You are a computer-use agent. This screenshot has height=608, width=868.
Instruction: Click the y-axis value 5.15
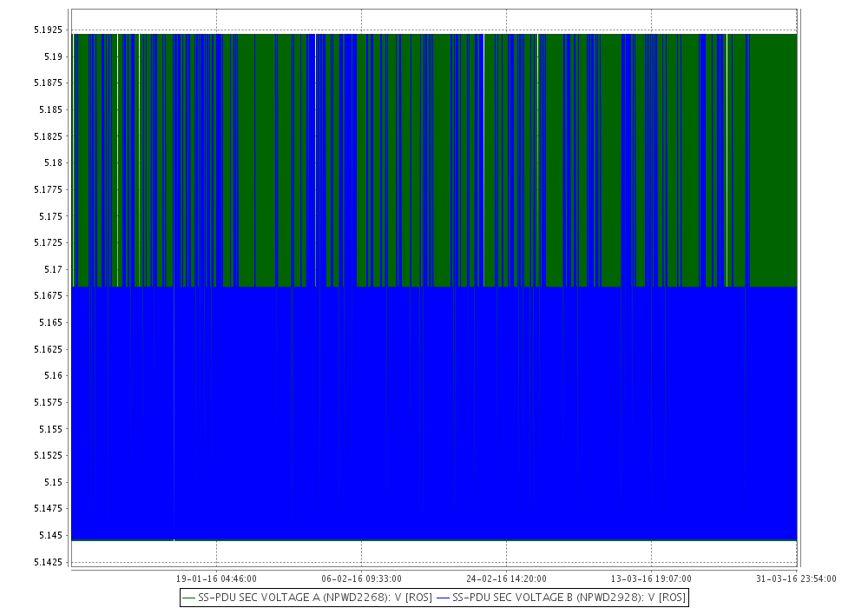click(53, 482)
